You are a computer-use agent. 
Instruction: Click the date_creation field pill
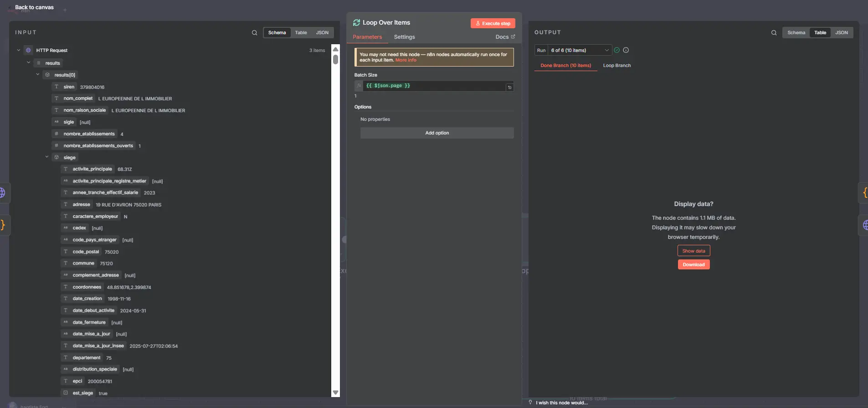(x=82, y=299)
